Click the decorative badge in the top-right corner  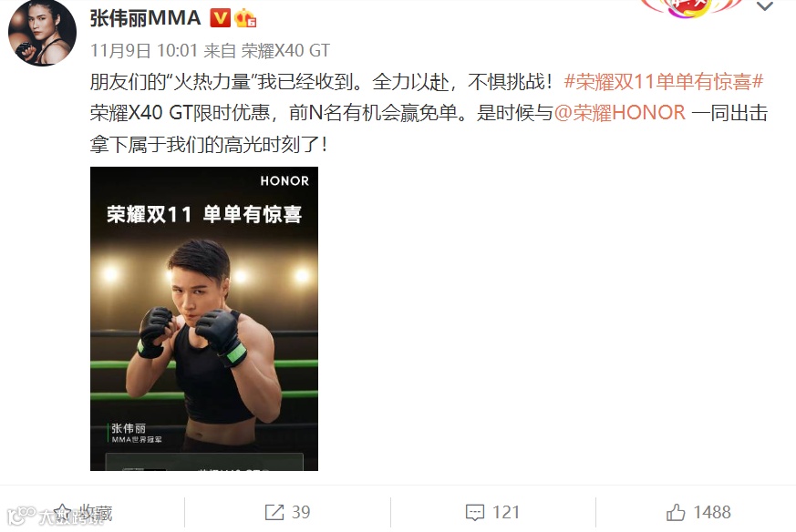point(691,7)
